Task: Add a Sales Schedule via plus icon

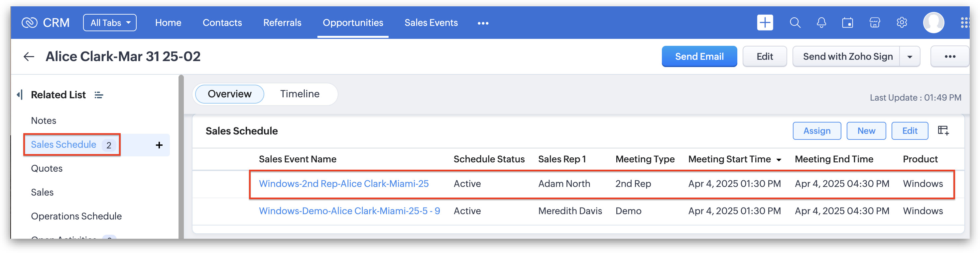Action: [x=159, y=145]
